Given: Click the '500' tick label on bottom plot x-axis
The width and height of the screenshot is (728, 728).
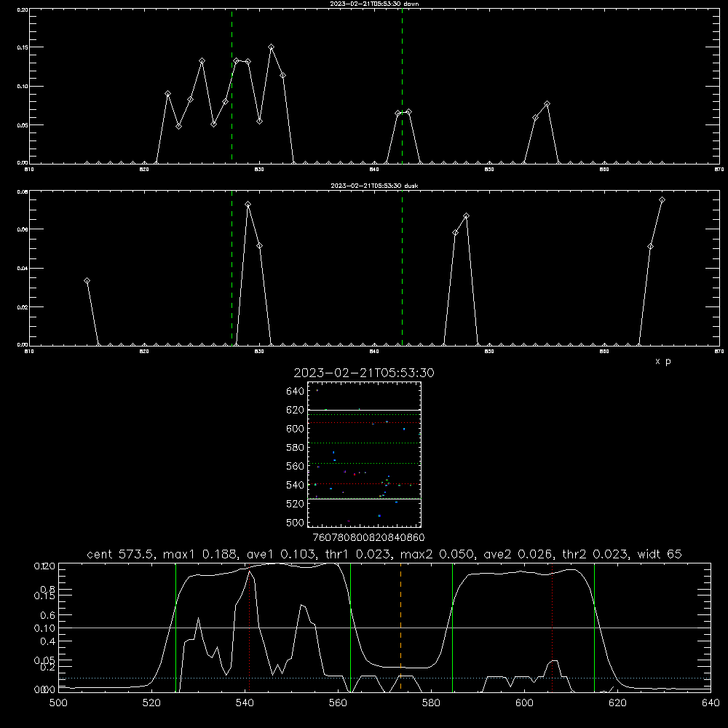Looking at the screenshot, I should [x=58, y=703].
